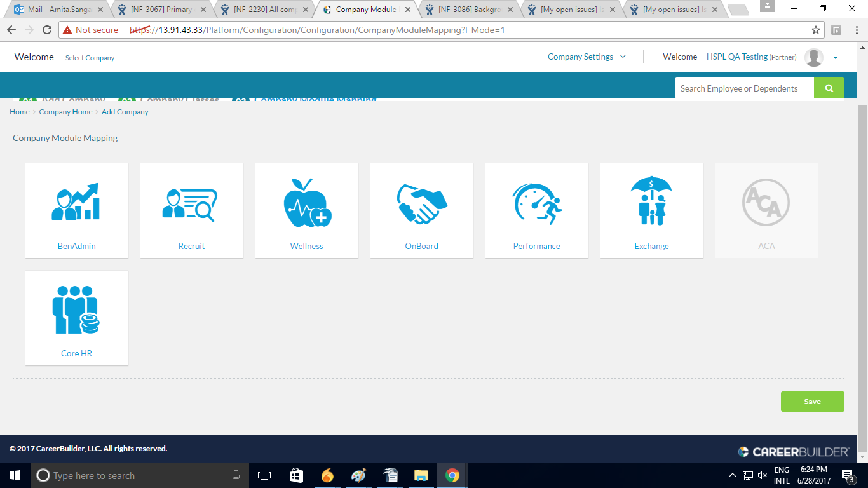The width and height of the screenshot is (868, 488).
Task: Open File Explorer from the taskbar
Action: 421,475
